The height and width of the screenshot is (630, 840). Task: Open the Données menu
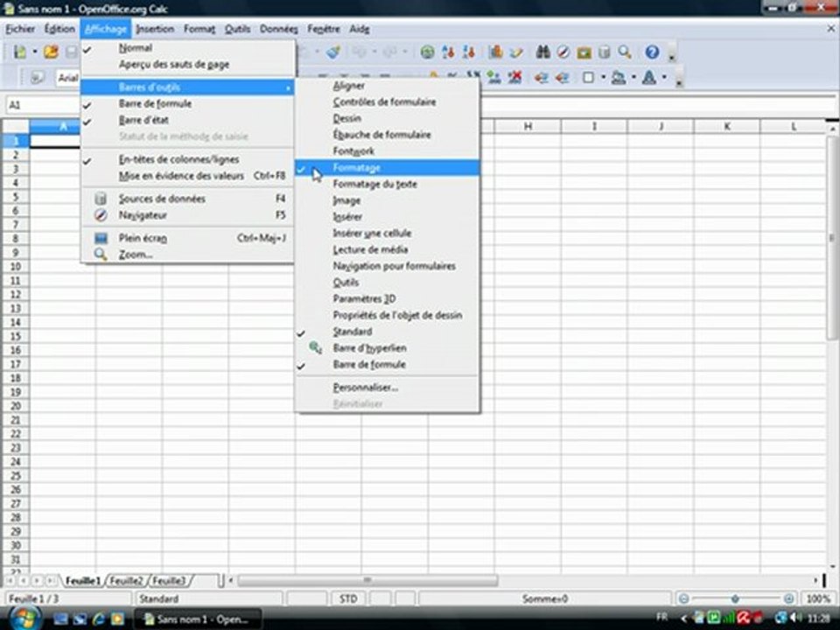278,29
